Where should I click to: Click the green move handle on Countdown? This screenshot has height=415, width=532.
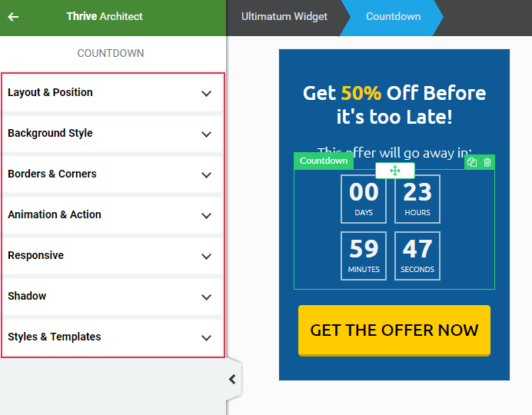click(x=395, y=170)
